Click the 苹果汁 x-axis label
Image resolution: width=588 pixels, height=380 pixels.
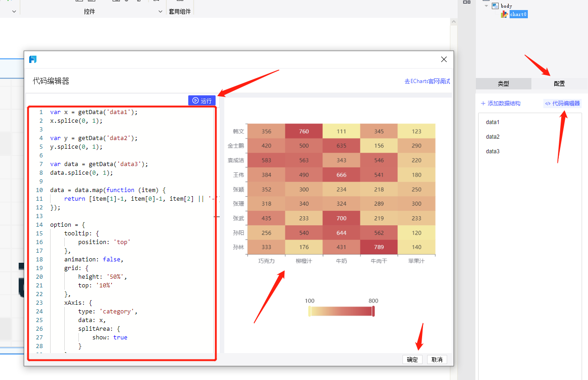tap(417, 261)
